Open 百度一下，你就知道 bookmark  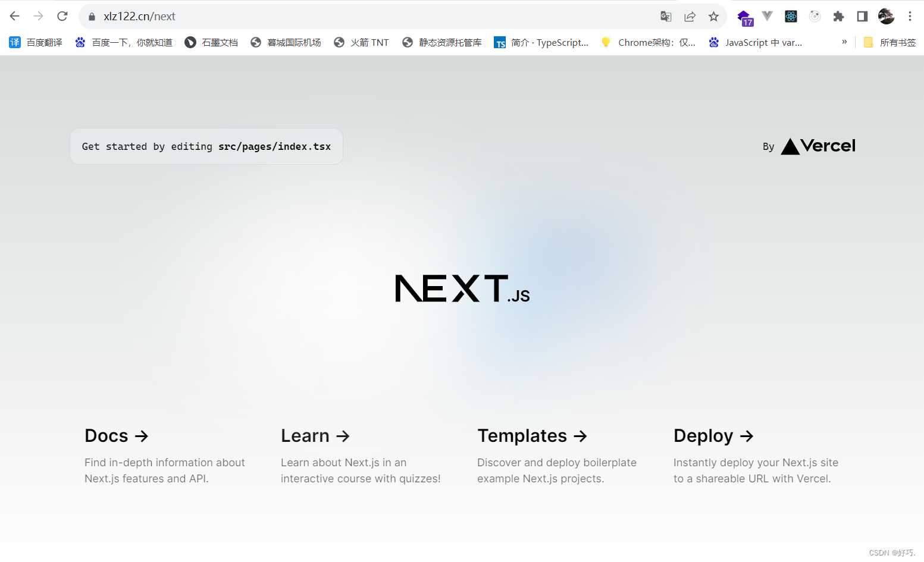pyautogui.click(x=124, y=42)
